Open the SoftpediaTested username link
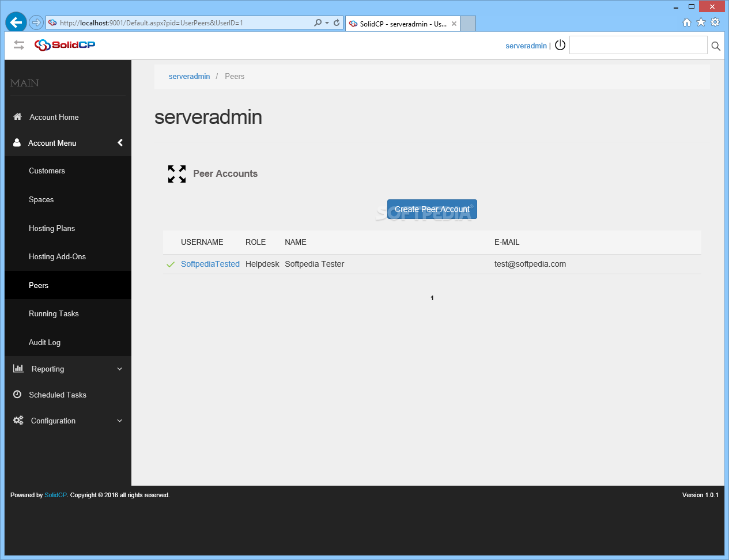 coord(210,264)
